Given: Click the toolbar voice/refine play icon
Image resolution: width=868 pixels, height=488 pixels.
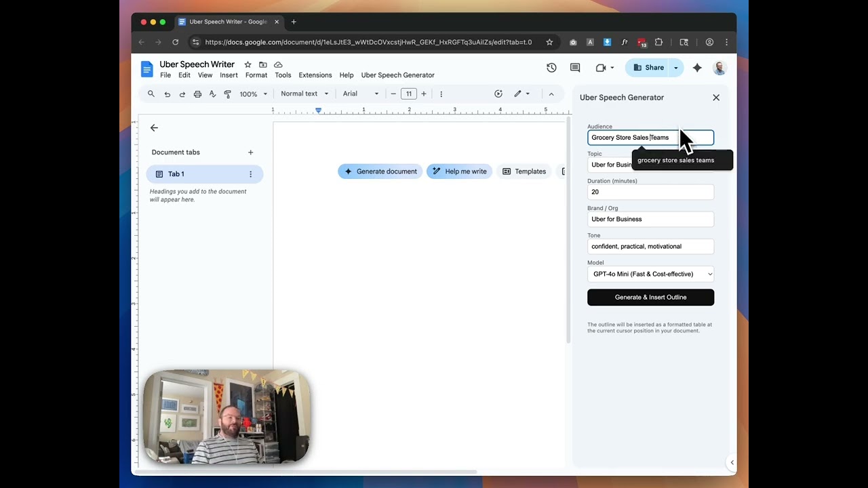Looking at the screenshot, I should (498, 94).
